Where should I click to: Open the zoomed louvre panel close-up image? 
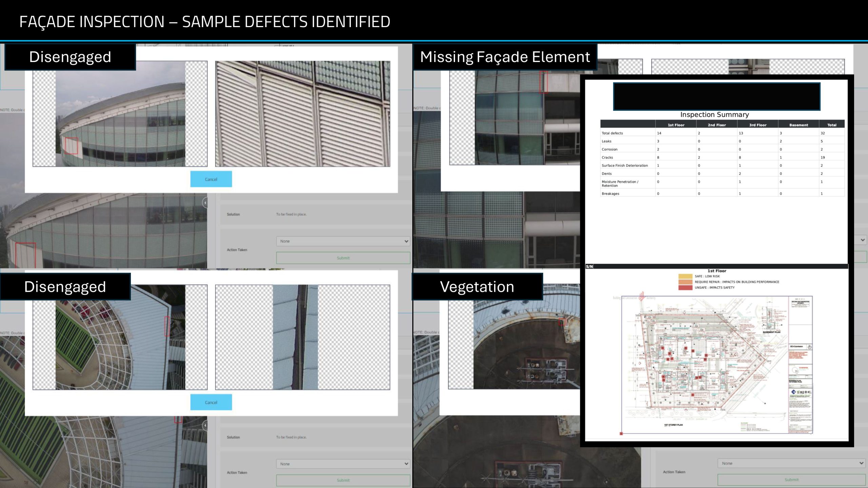tap(302, 114)
